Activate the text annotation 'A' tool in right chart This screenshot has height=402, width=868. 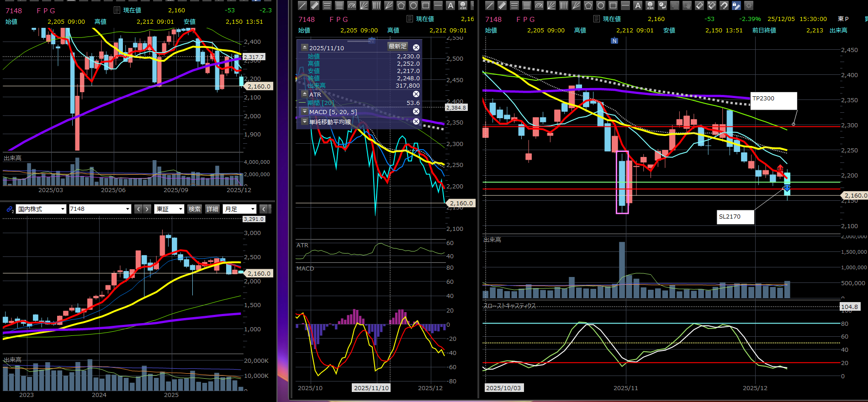point(638,5)
